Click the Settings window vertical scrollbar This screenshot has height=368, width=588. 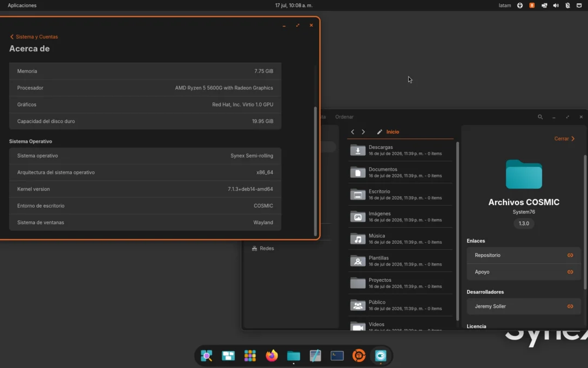click(x=315, y=171)
